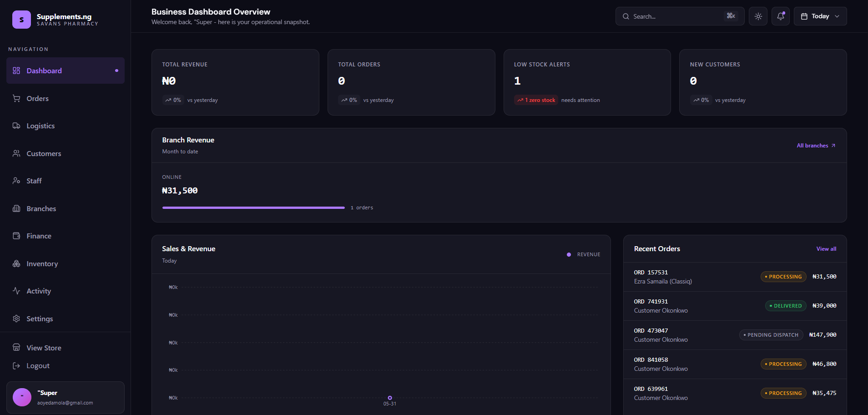Click the ⌘K shortcut badge
868x415 pixels.
[731, 16]
